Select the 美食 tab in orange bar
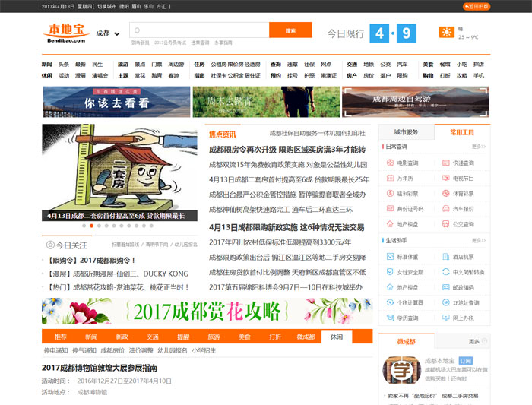 pyautogui.click(x=244, y=337)
